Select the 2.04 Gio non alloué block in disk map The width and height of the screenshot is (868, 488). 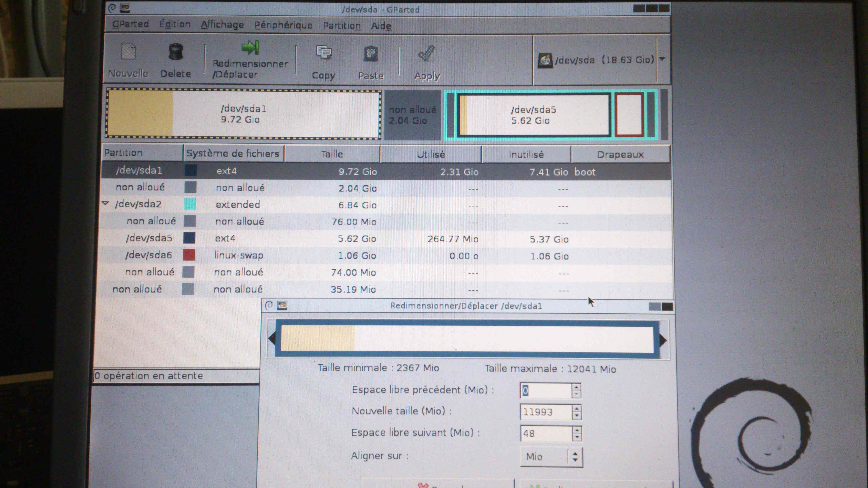(x=413, y=115)
